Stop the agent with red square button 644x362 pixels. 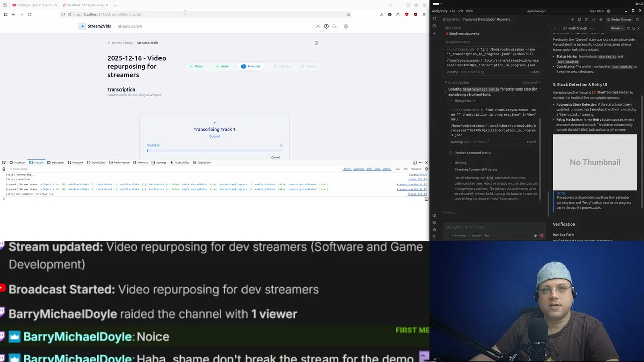pos(541,235)
